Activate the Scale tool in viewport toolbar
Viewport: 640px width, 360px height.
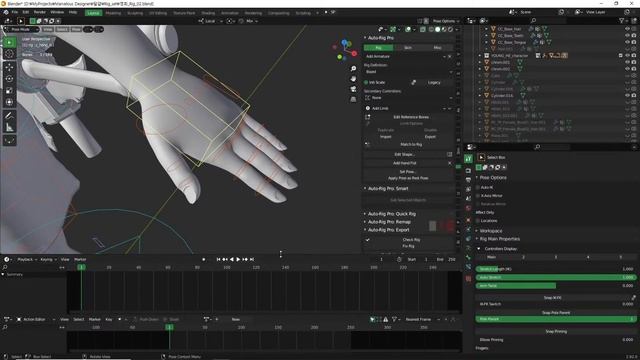(x=9, y=90)
